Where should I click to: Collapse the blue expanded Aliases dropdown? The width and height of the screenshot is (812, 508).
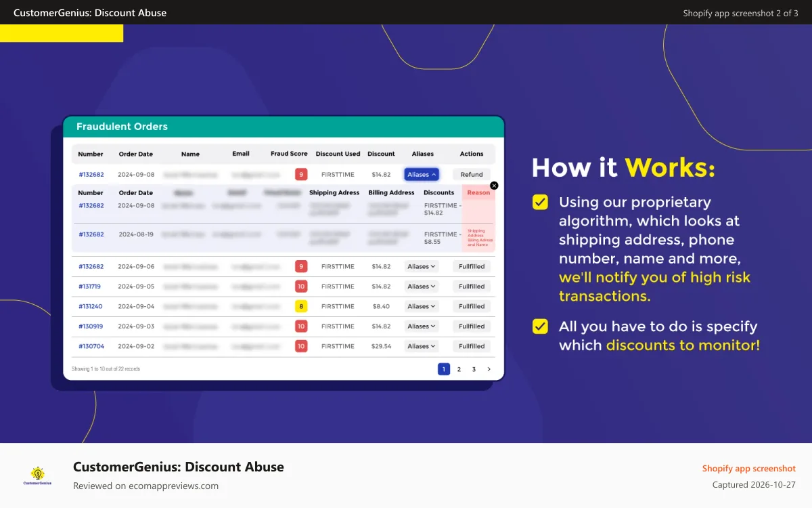(x=422, y=174)
